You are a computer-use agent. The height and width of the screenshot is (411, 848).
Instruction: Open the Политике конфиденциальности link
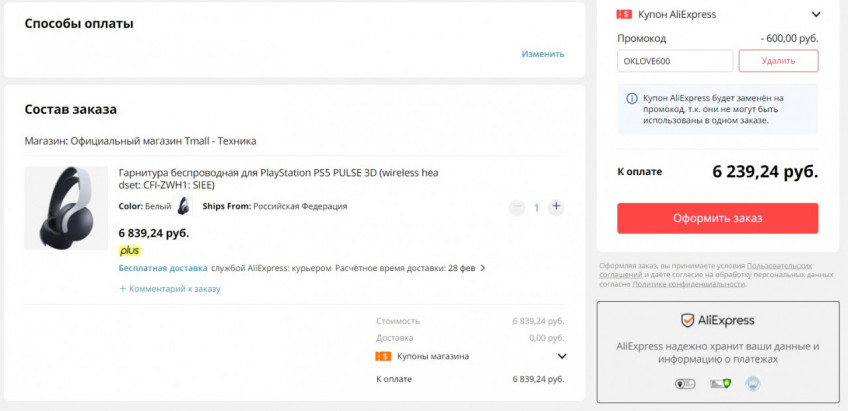click(x=688, y=284)
